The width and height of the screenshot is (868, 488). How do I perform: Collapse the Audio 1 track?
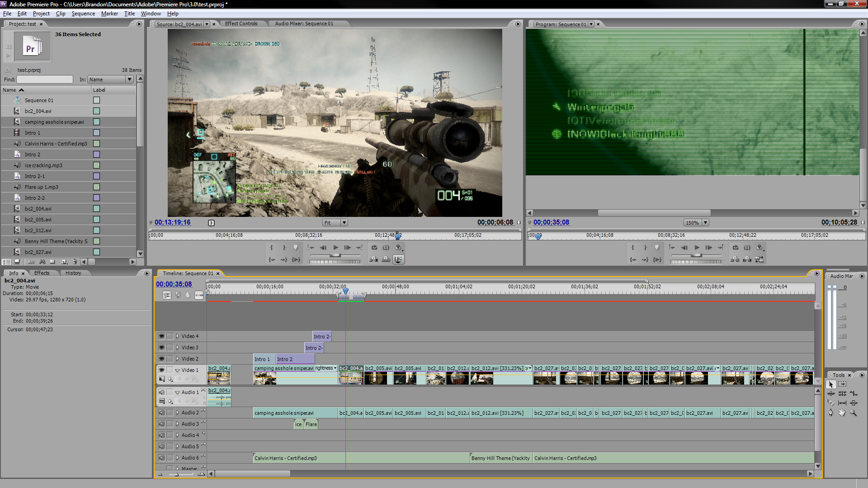click(x=178, y=392)
